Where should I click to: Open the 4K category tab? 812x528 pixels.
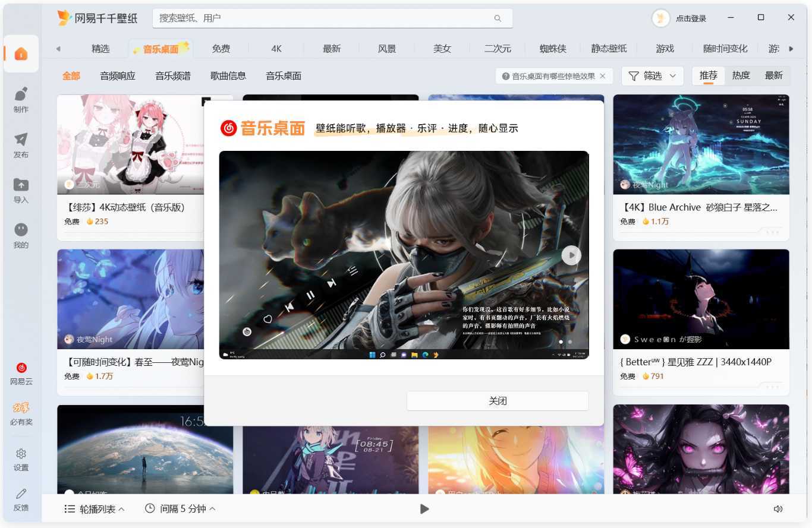[x=276, y=49]
